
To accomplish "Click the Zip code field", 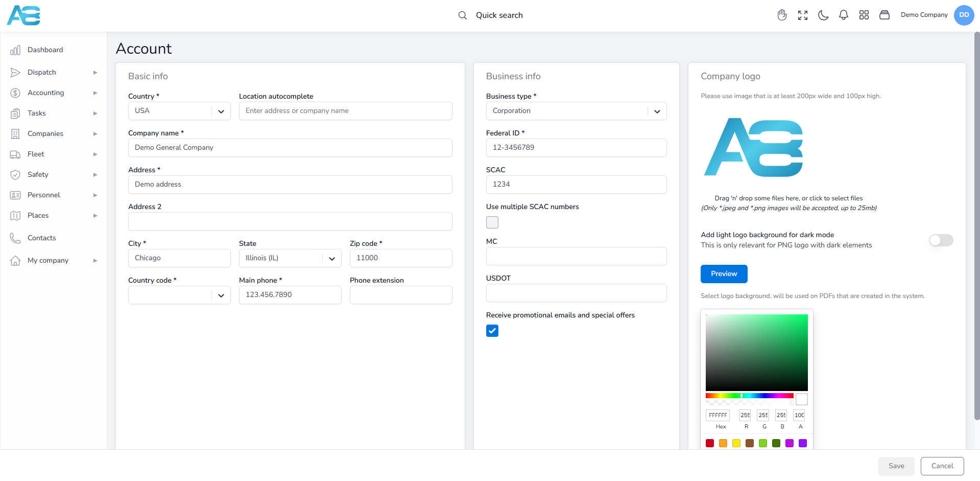I will tap(401, 258).
